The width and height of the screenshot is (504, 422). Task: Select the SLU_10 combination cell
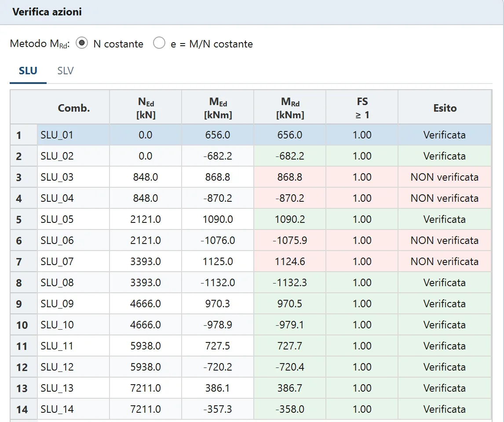pos(73,325)
